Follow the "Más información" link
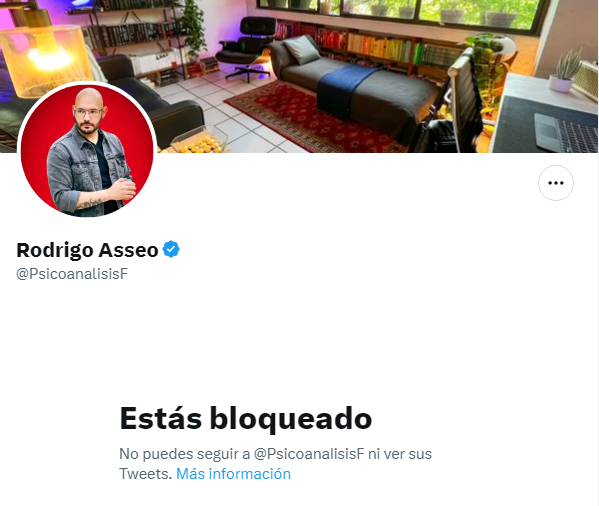 (x=233, y=474)
